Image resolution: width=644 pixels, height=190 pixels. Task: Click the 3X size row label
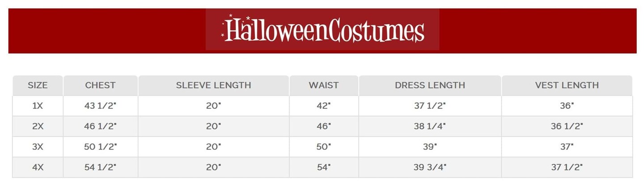click(x=38, y=147)
